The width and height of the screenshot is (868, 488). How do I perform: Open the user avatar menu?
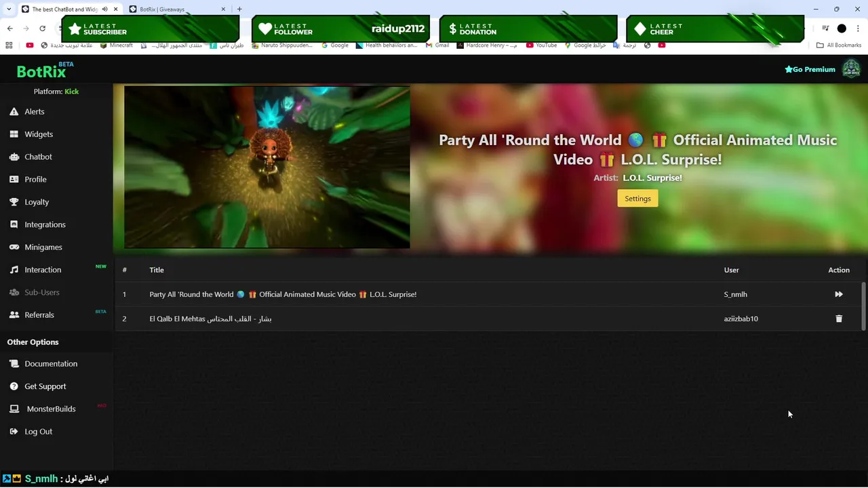pos(851,68)
